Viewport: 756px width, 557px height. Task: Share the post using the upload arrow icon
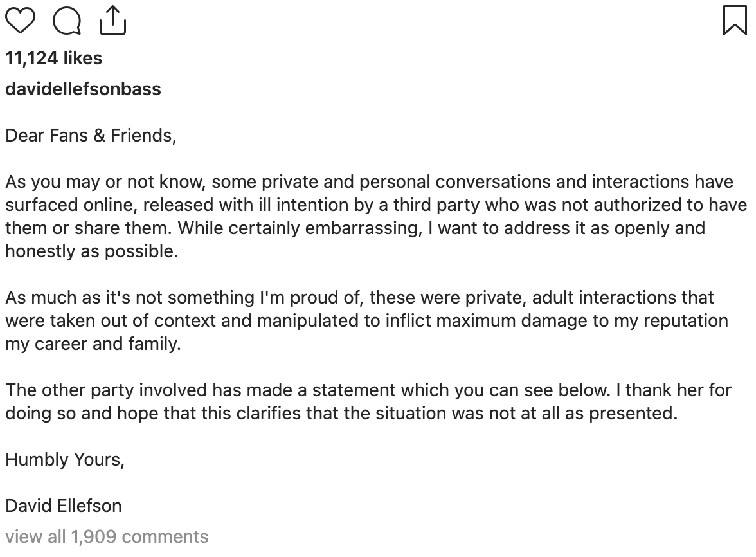[113, 20]
